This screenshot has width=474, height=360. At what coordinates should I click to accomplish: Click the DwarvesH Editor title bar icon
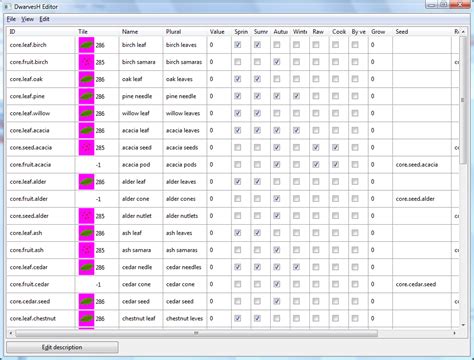click(7, 6)
